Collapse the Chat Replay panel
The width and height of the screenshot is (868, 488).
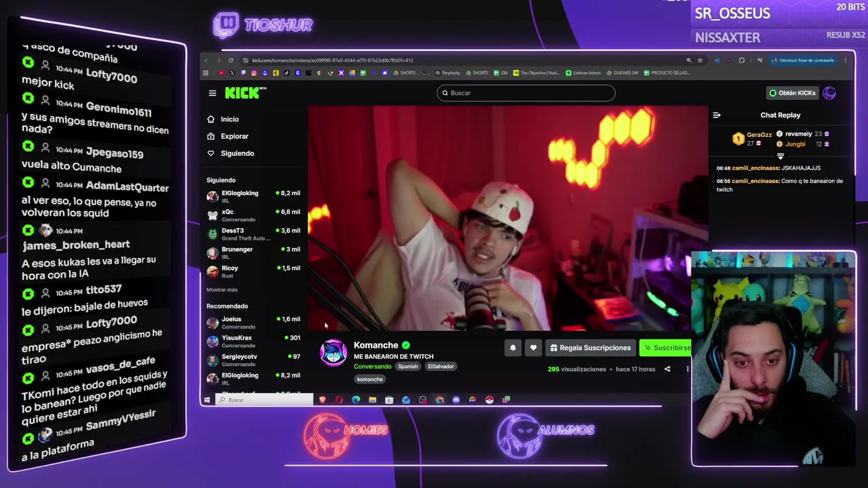717,115
